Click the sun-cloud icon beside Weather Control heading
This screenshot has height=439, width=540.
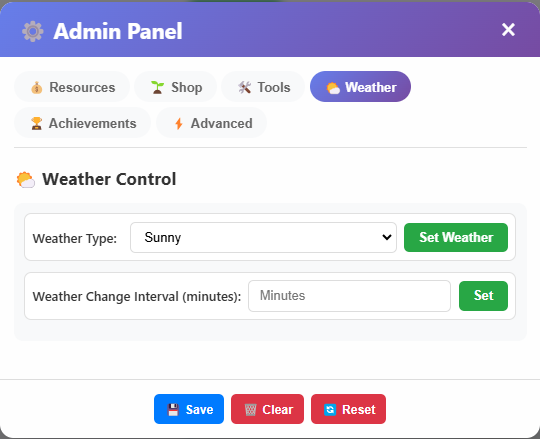(x=26, y=179)
